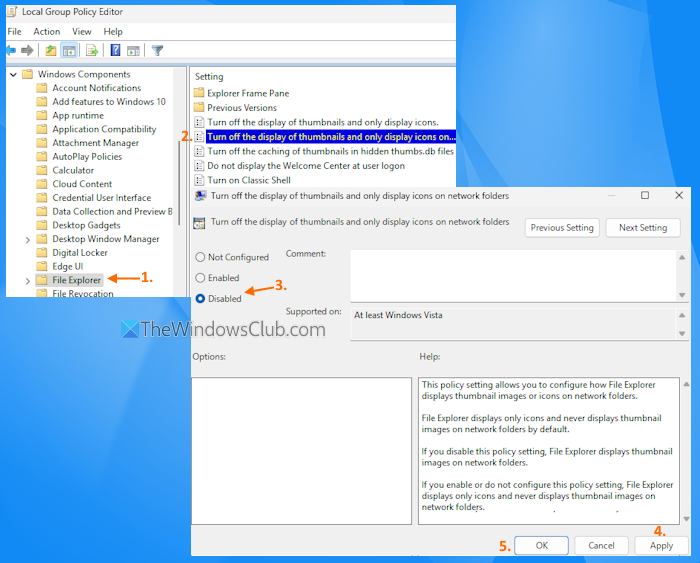The image size is (700, 563).
Task: Open the File menu
Action: tap(14, 32)
